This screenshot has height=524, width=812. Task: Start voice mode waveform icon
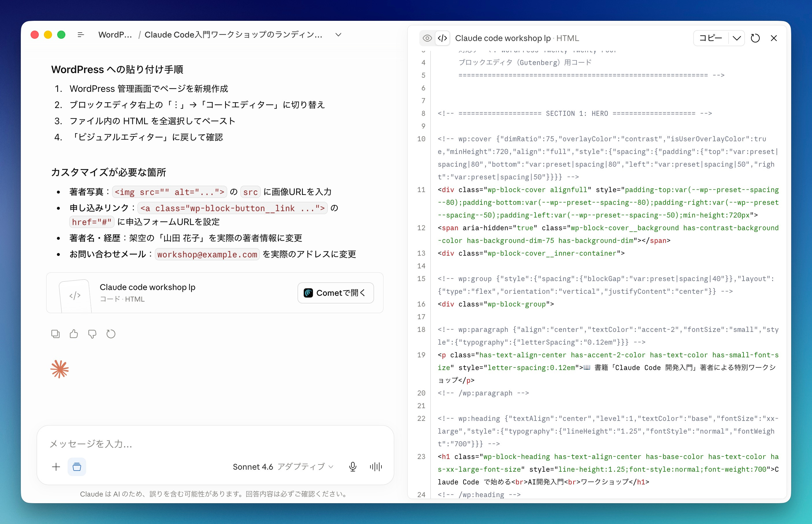pyautogui.click(x=376, y=467)
